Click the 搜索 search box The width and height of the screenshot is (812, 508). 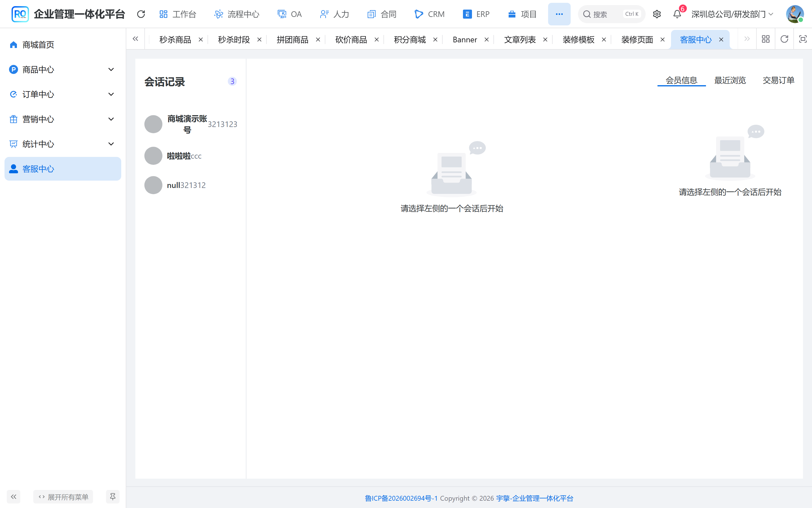611,14
